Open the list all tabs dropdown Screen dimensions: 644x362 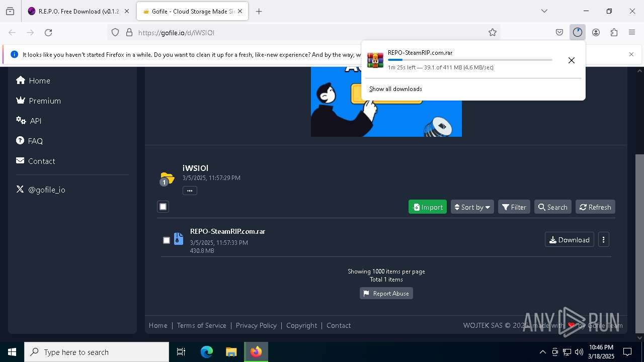544,11
